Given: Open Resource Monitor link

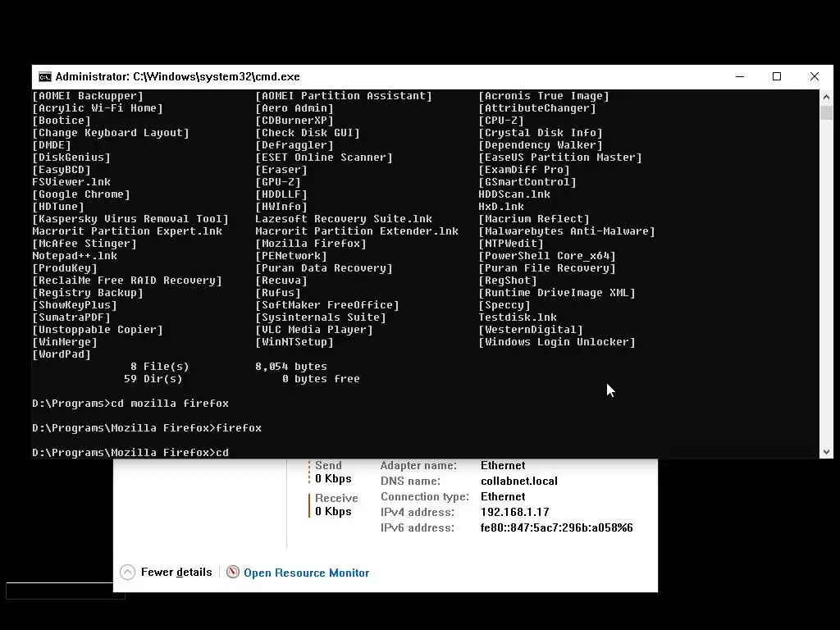Looking at the screenshot, I should (x=307, y=573).
